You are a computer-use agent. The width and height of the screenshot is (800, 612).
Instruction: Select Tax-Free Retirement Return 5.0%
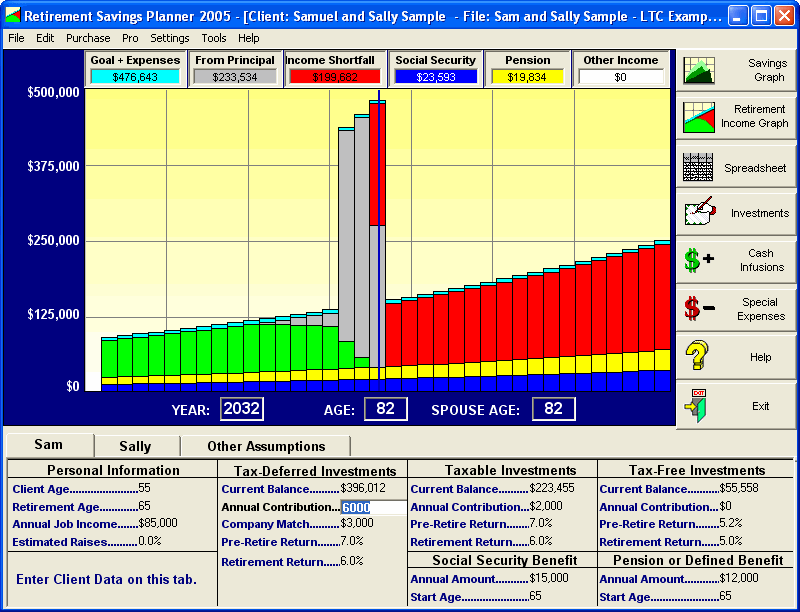click(x=731, y=541)
